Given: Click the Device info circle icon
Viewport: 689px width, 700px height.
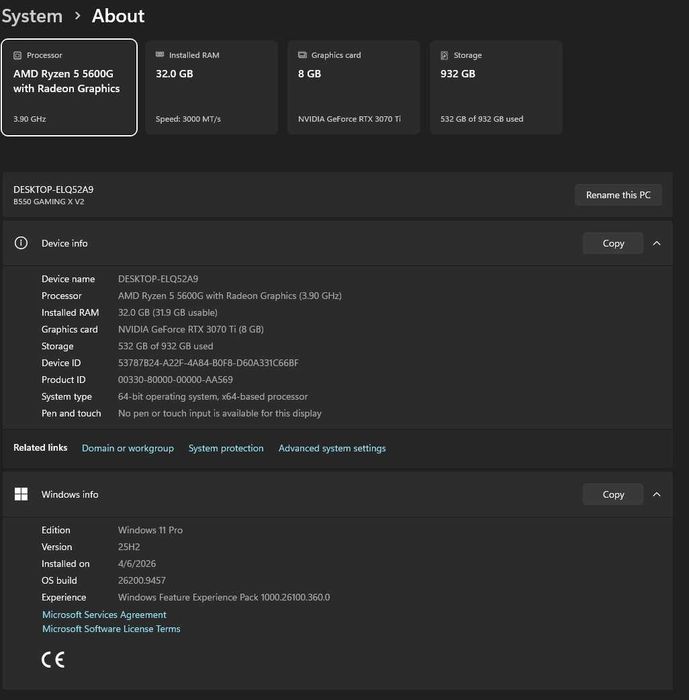Looking at the screenshot, I should [x=21, y=243].
